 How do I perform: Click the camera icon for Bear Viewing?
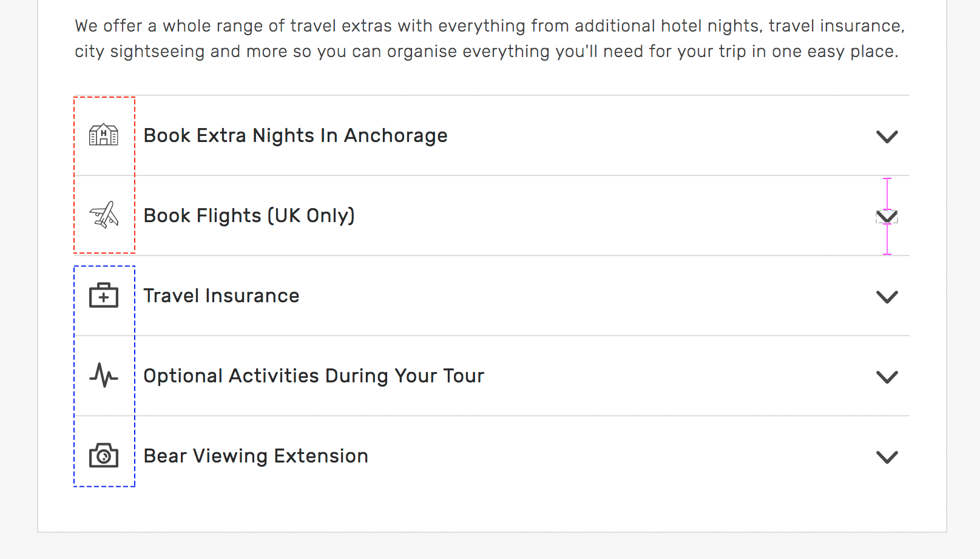point(104,455)
